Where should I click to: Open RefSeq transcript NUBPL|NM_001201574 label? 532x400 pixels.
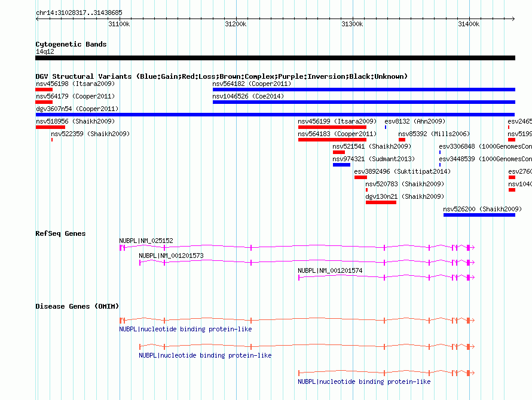[x=330, y=270]
